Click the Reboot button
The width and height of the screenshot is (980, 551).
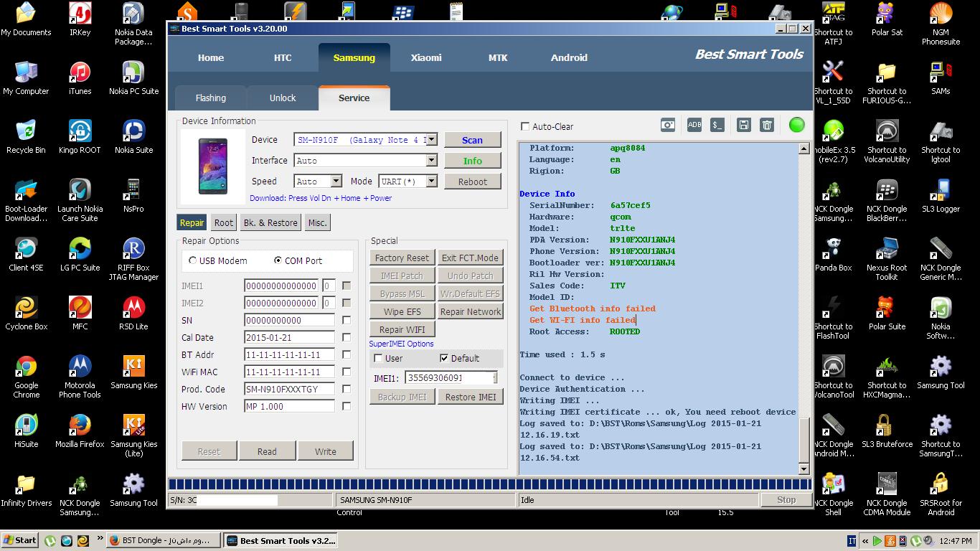472,182
